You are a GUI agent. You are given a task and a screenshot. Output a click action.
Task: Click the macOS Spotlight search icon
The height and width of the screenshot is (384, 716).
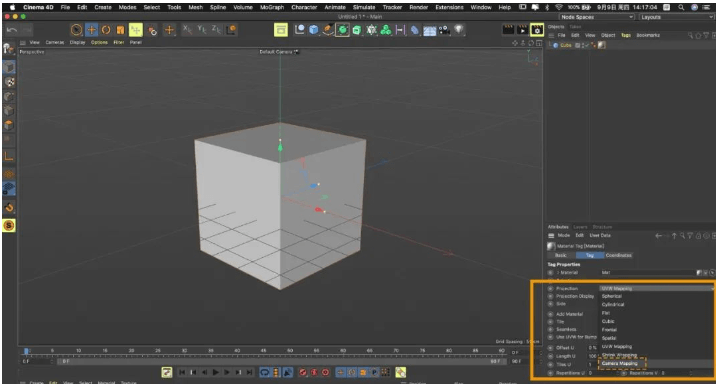pos(681,7)
